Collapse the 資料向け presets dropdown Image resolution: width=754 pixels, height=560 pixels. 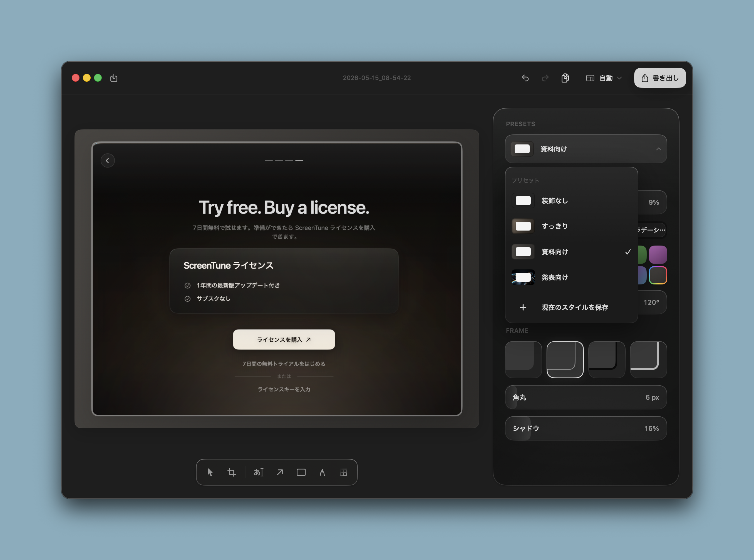tap(586, 149)
